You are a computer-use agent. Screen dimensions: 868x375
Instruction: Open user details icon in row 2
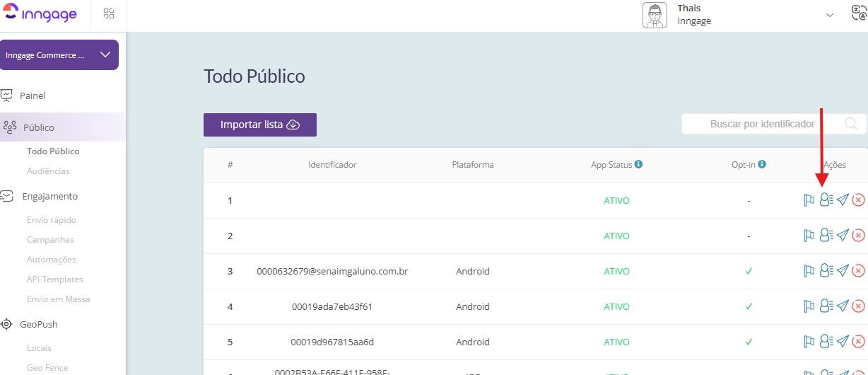pos(826,236)
